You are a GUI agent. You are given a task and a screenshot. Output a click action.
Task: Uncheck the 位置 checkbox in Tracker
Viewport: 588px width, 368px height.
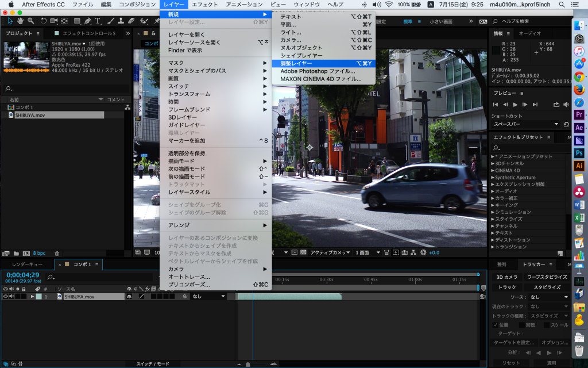(496, 324)
